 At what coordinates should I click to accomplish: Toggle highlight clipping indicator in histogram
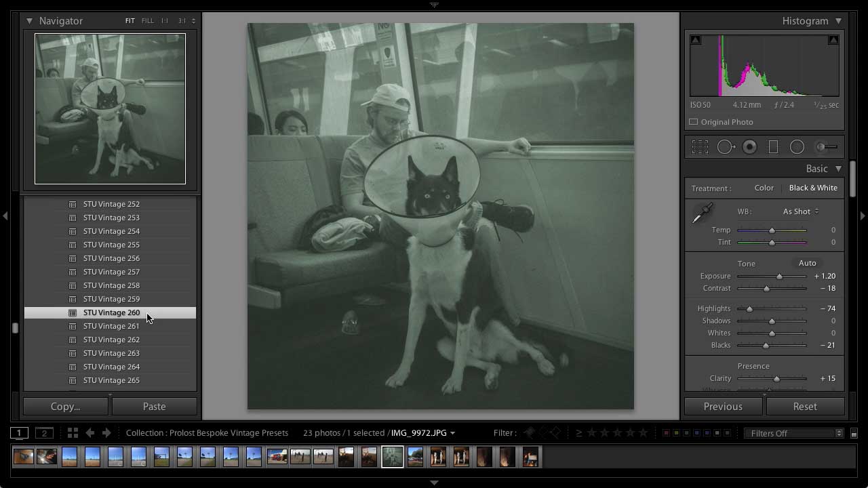tap(833, 40)
